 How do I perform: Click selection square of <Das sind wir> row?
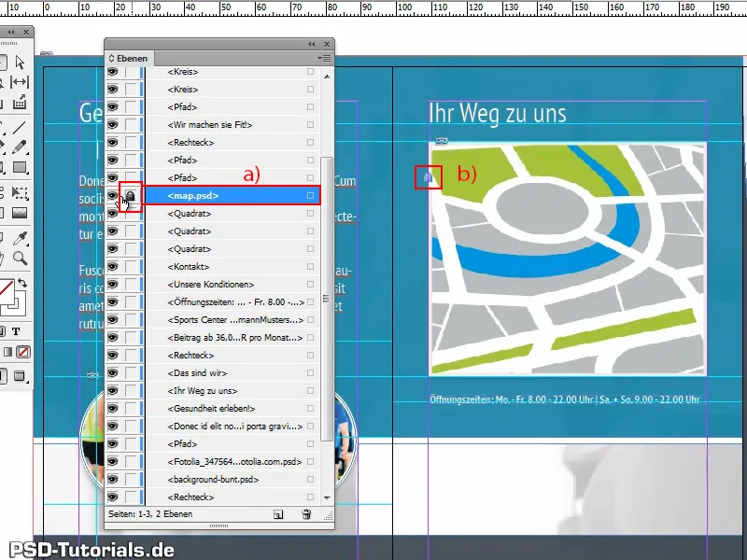311,372
